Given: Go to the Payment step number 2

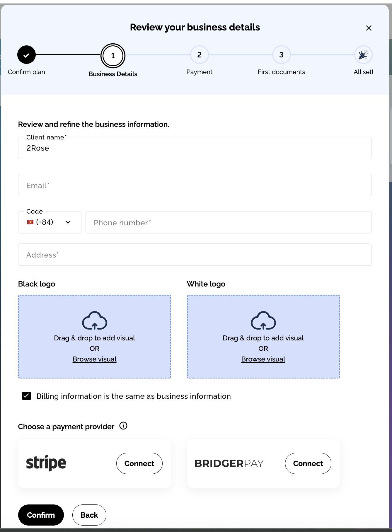Looking at the screenshot, I should [199, 55].
